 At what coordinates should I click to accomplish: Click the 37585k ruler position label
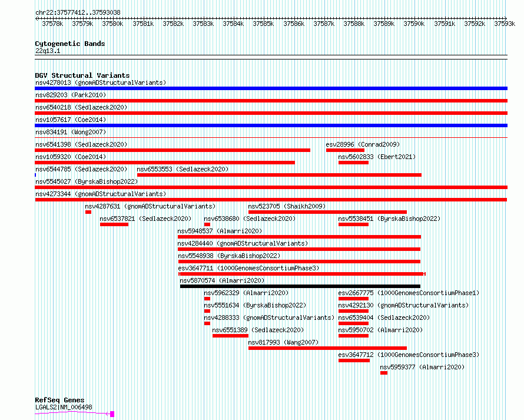[263, 24]
